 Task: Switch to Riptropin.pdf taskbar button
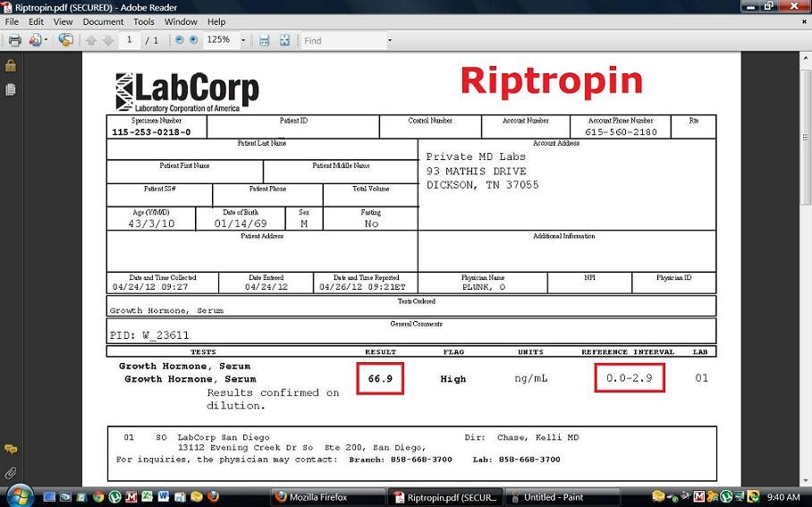click(x=445, y=497)
